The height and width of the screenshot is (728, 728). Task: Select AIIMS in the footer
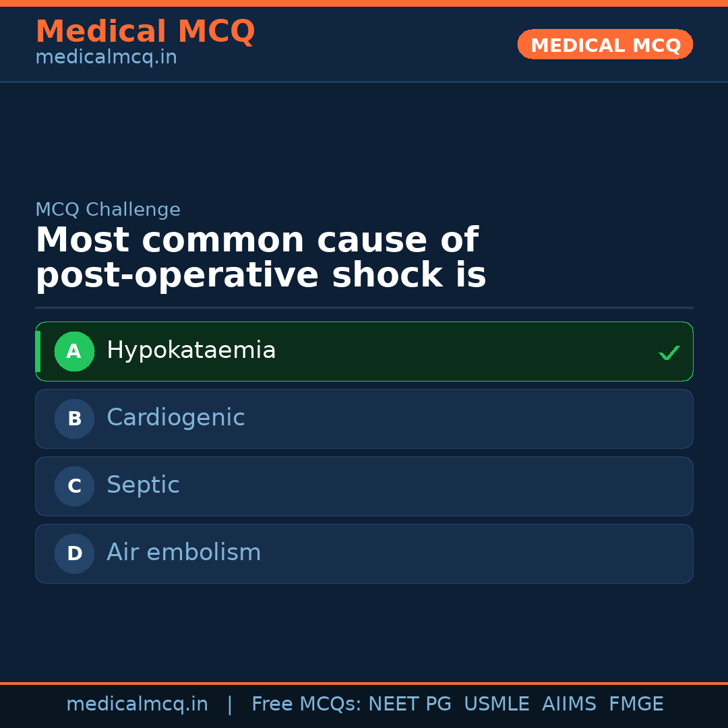pyautogui.click(x=569, y=704)
